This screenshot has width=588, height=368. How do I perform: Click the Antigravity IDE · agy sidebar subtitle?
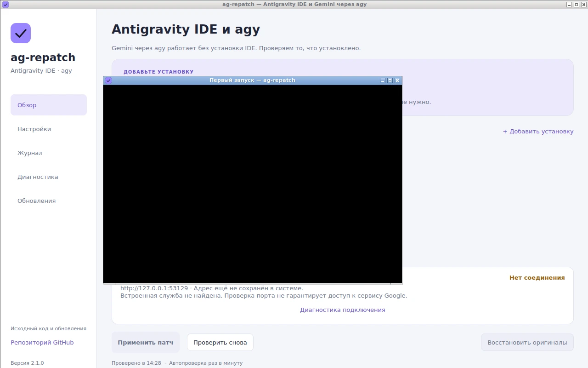[41, 71]
